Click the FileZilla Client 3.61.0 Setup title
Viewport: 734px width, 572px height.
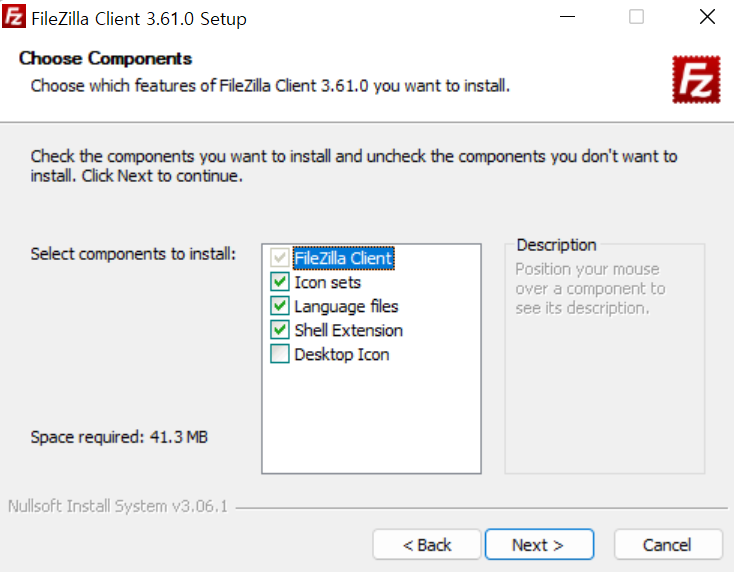(139, 19)
